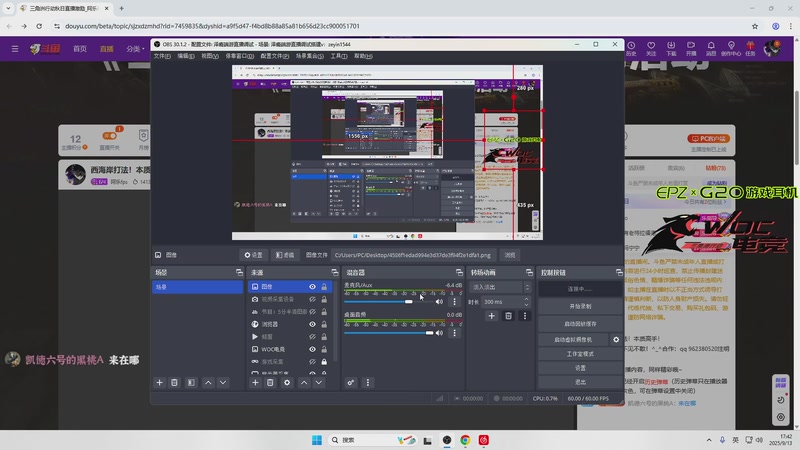The image size is (800, 450).
Task: Open mixer panel three-dot menu at bottom
Action: point(367,383)
